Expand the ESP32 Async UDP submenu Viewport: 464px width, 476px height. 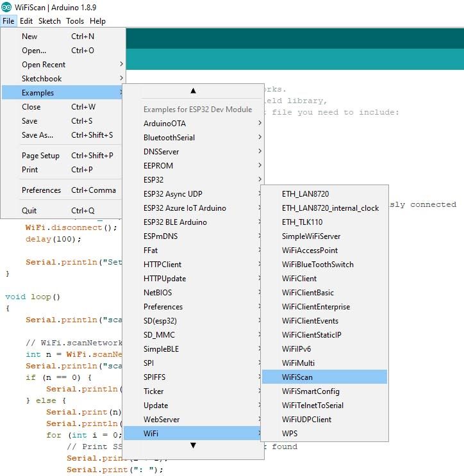(x=192, y=194)
